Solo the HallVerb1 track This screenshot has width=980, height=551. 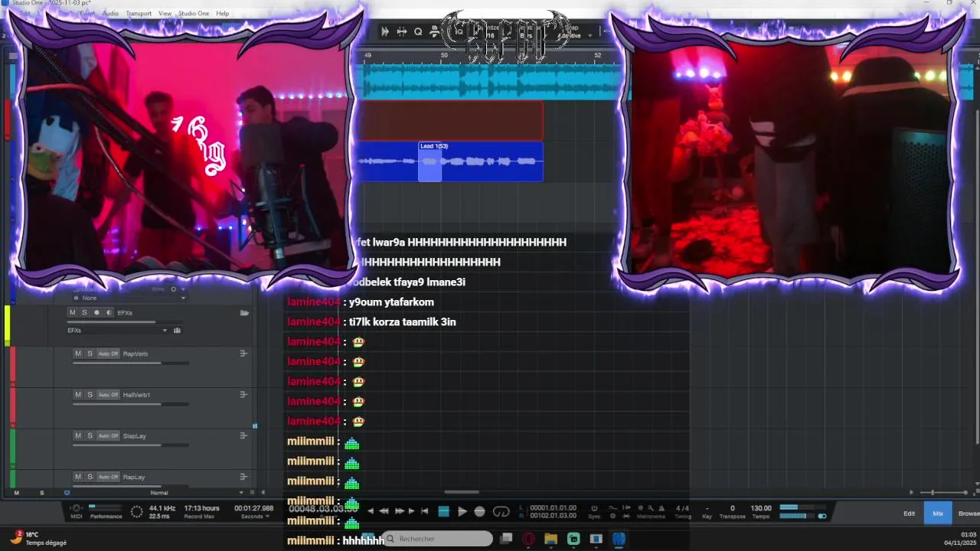(x=90, y=395)
